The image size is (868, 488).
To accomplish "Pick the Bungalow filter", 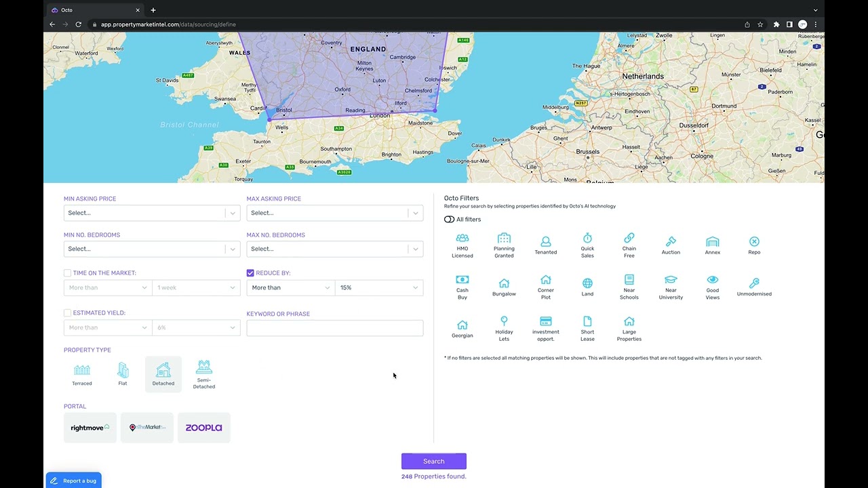I will [504, 287].
